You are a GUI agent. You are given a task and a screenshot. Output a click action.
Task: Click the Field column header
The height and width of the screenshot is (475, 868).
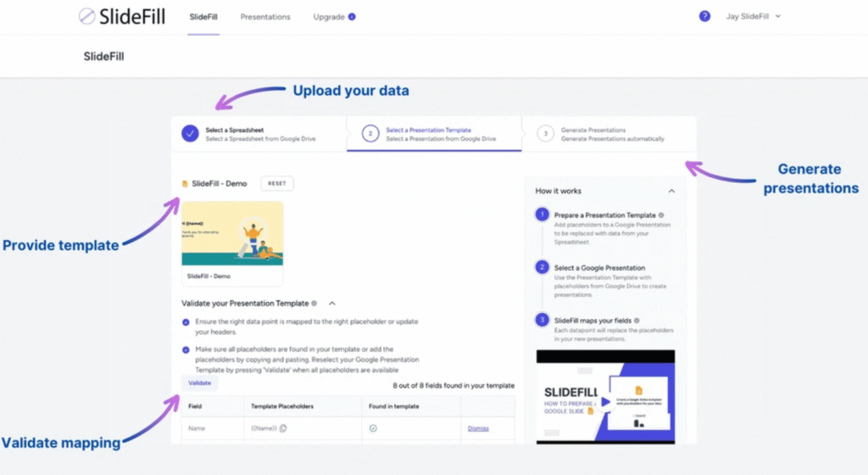click(195, 406)
